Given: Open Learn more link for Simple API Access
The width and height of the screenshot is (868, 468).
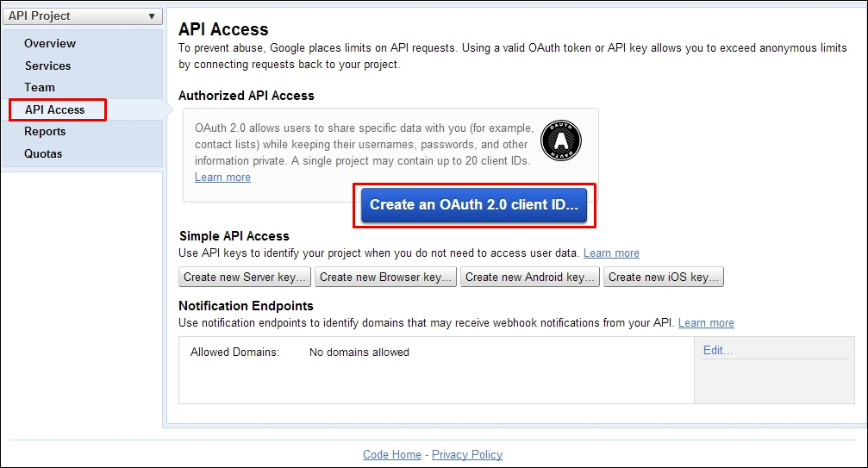Looking at the screenshot, I should (x=611, y=253).
